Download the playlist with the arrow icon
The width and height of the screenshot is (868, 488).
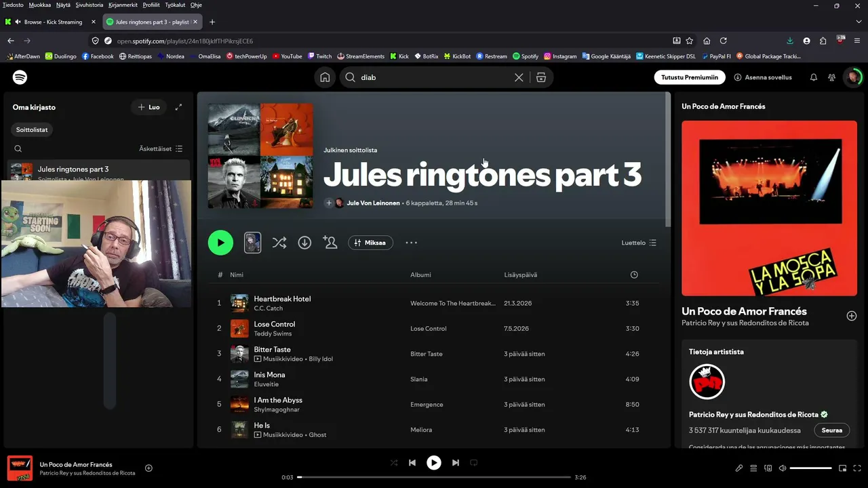[304, 243]
